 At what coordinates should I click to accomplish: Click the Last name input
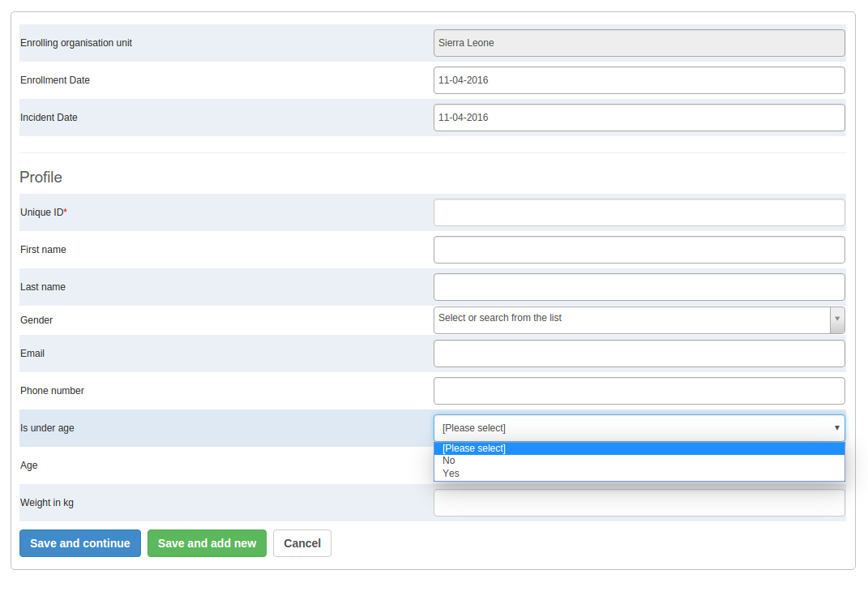(x=639, y=287)
